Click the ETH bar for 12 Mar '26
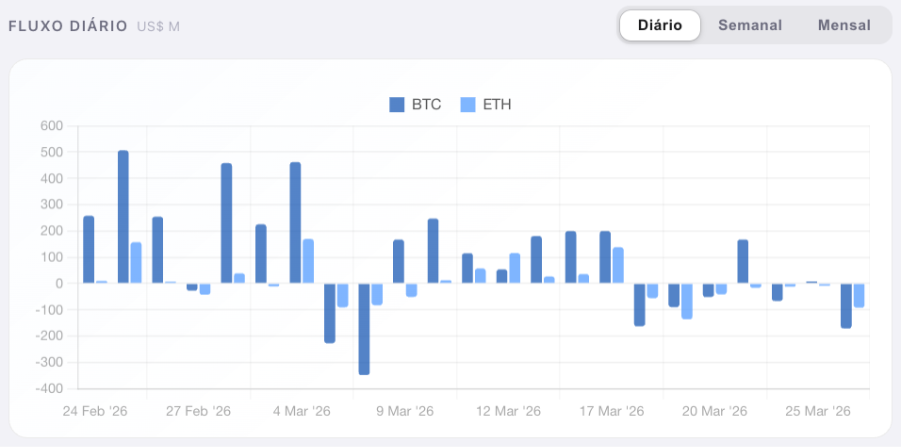The width and height of the screenshot is (901, 447). pyautogui.click(x=514, y=268)
